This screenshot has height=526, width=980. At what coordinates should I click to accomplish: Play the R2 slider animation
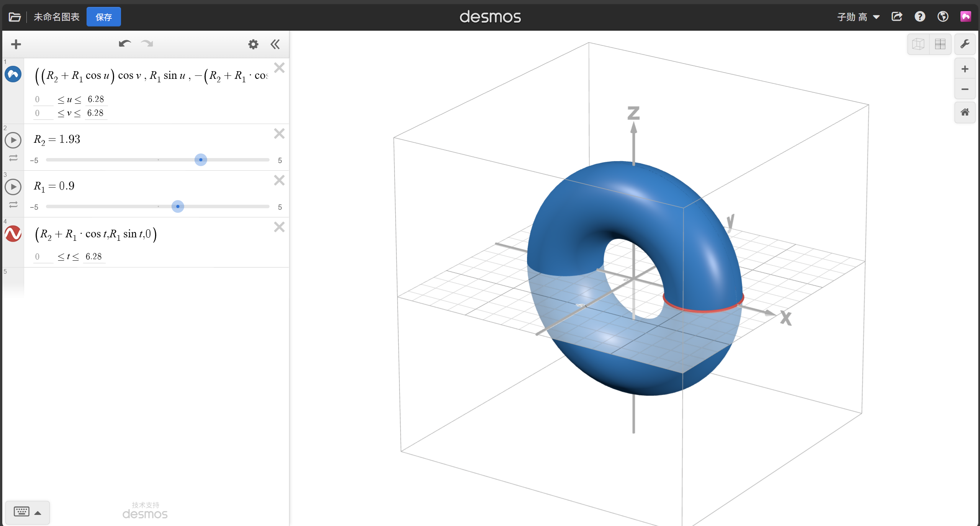[13, 140]
